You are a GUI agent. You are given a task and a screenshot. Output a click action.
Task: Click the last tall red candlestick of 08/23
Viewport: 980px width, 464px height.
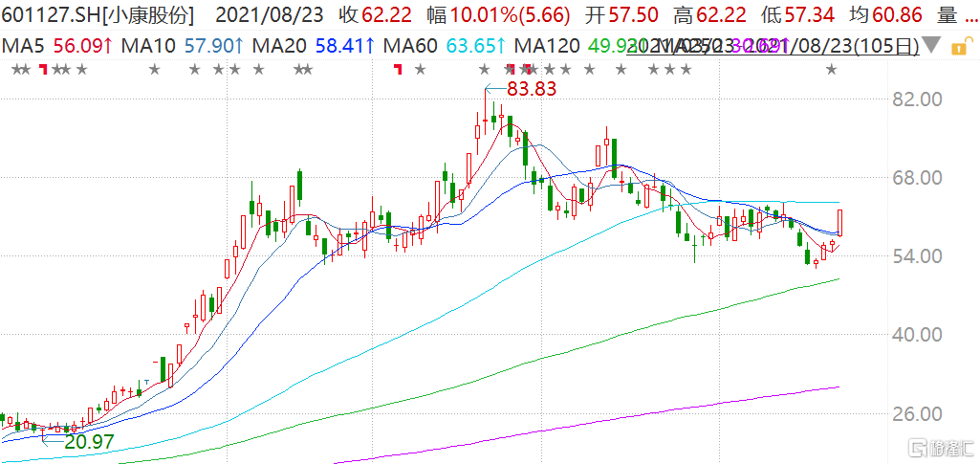840,223
